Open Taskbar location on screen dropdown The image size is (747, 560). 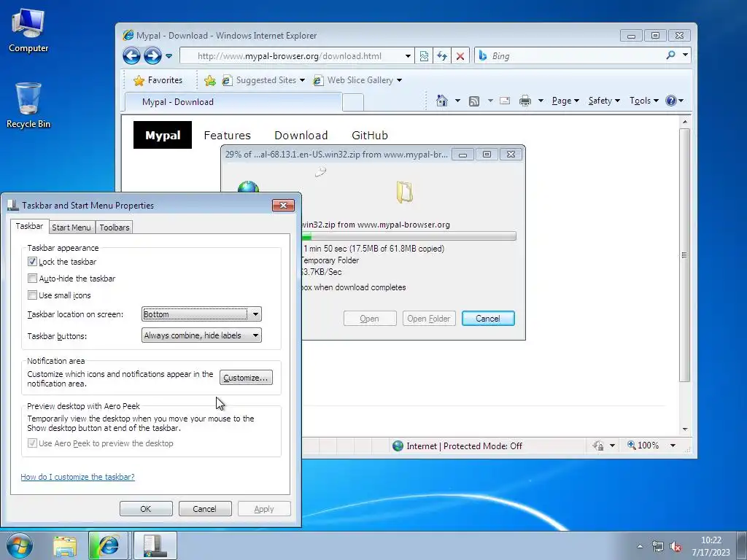click(201, 314)
